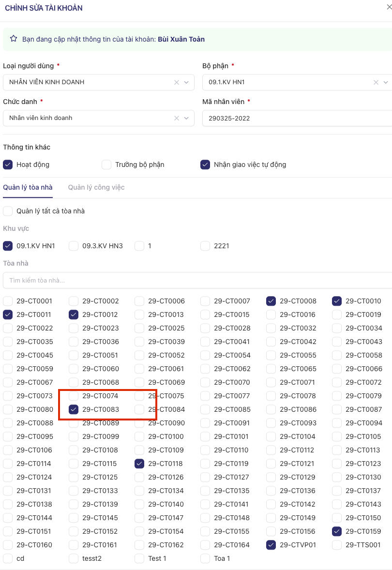392x570 pixels.
Task: Clear the Chức danh selected value
Action: point(177,118)
